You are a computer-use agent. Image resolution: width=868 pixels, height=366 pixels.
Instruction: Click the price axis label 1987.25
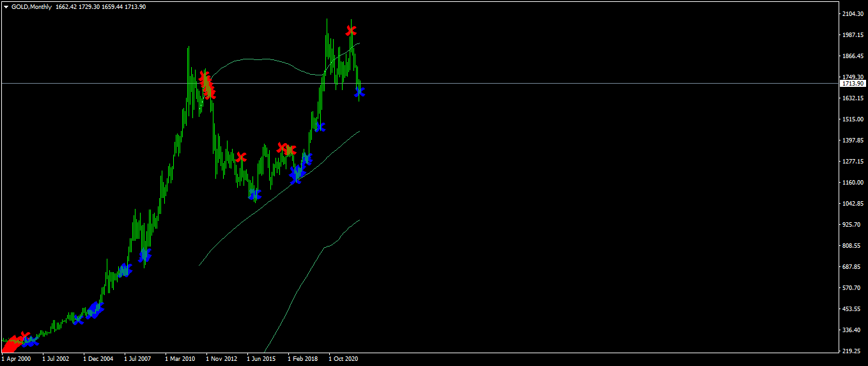853,34
